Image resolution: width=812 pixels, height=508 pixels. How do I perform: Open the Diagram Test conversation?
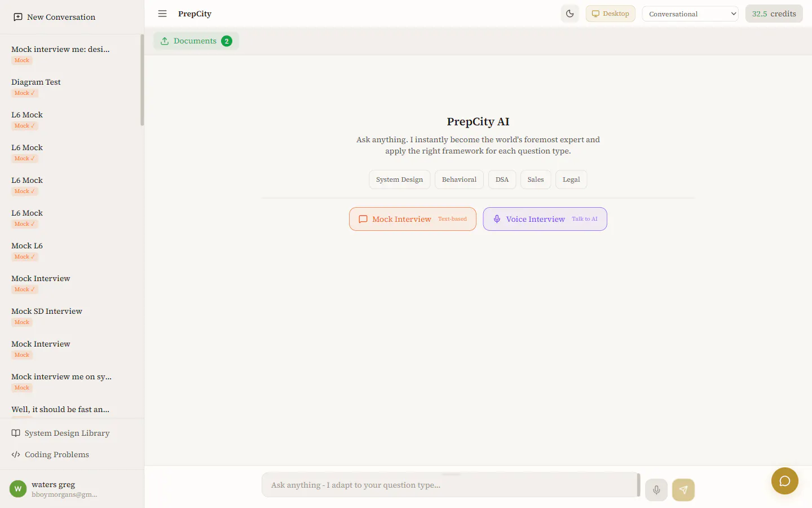[70, 87]
